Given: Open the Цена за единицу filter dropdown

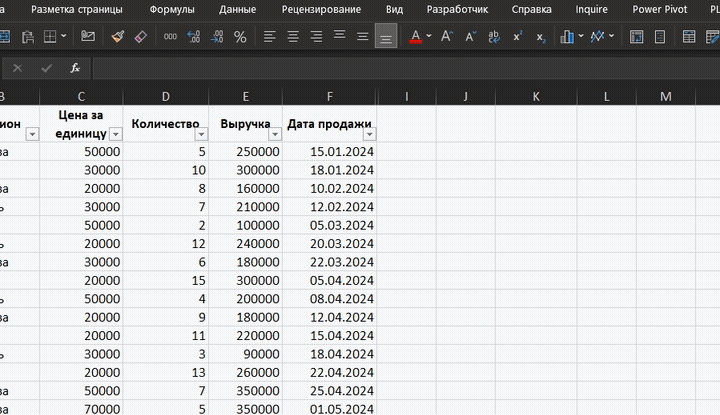Looking at the screenshot, I should (x=116, y=134).
